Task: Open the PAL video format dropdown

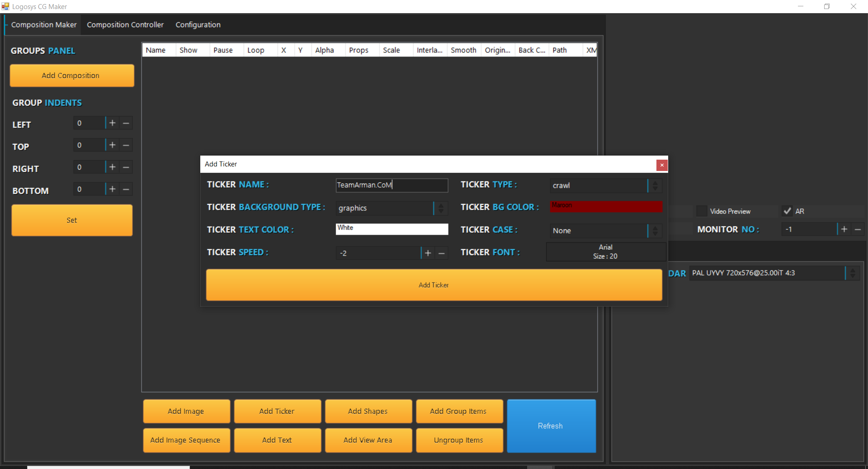Action: pyautogui.click(x=852, y=273)
